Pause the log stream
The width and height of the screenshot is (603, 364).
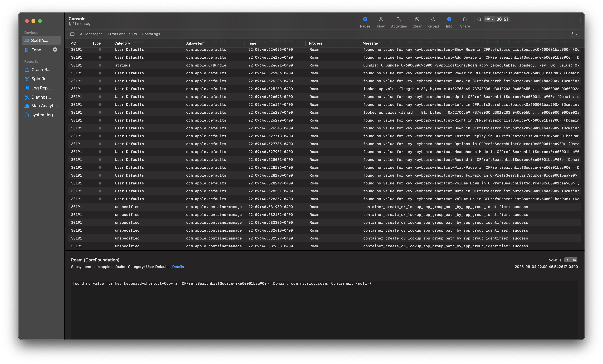click(x=365, y=19)
